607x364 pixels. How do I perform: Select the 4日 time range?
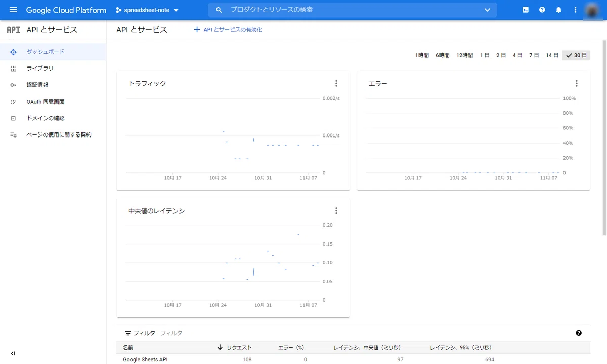(x=517, y=55)
